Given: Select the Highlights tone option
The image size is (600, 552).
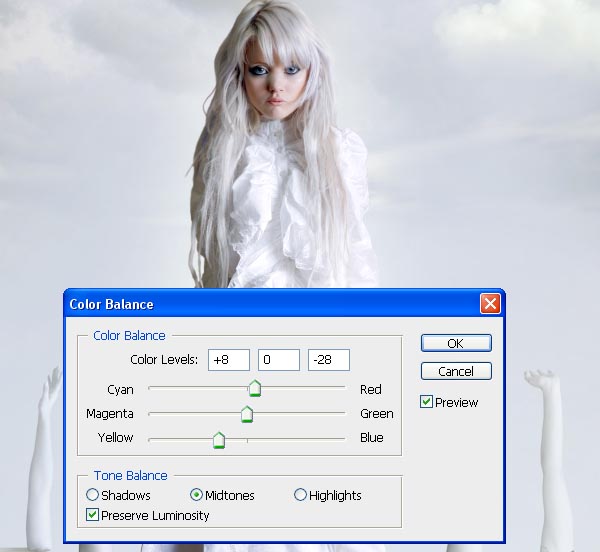Looking at the screenshot, I should tap(300, 495).
